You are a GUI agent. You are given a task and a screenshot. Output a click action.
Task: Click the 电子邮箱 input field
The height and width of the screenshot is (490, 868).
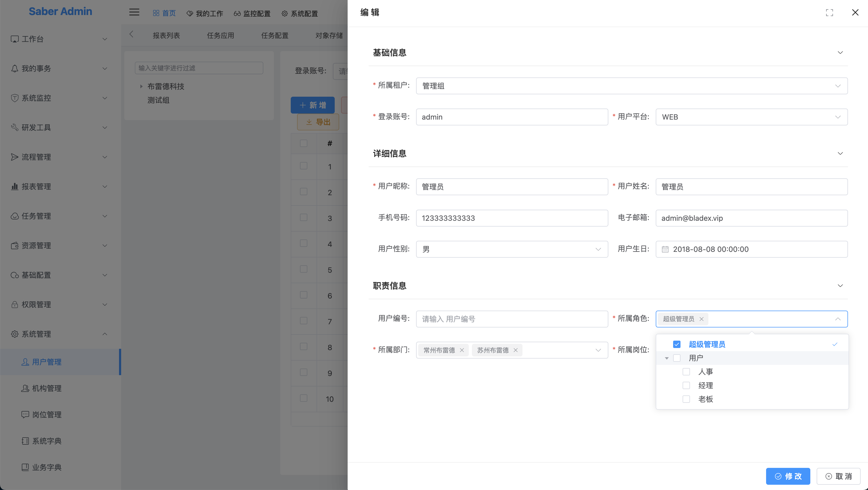[x=751, y=218]
